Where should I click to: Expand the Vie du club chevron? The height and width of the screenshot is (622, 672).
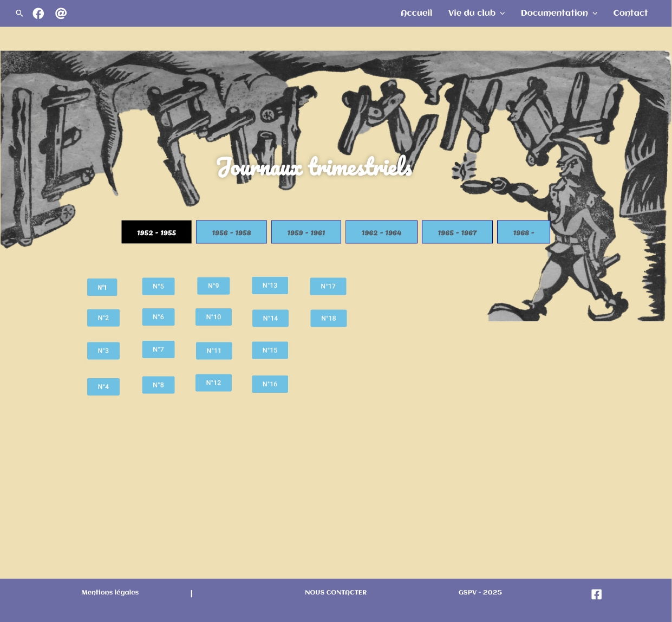click(503, 14)
